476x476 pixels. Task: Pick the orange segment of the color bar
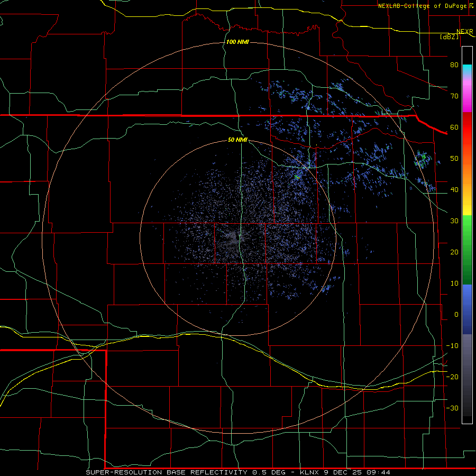(467, 173)
